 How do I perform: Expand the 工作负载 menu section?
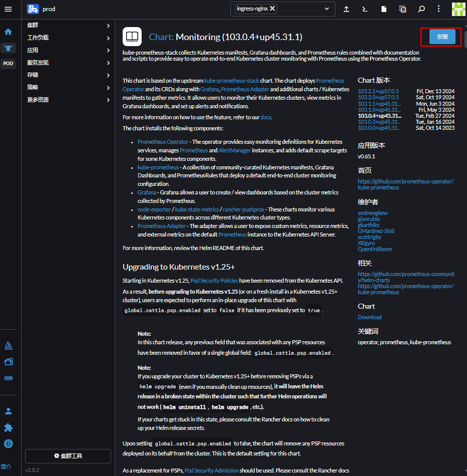[x=68, y=38]
